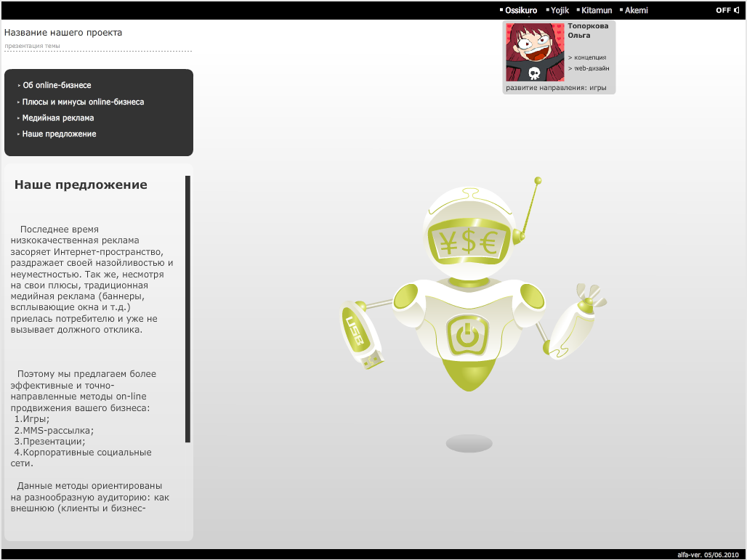Toggle sound with the OFF switch

tap(724, 9)
